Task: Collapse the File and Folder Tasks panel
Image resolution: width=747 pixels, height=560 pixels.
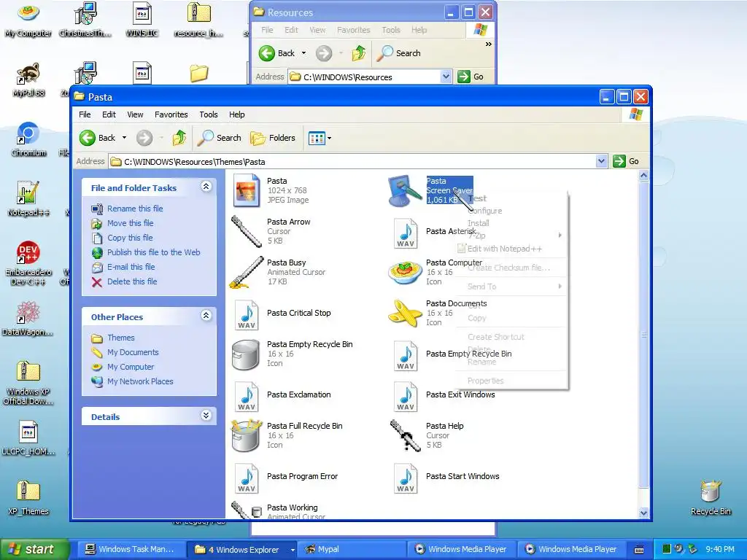Action: pos(206,187)
